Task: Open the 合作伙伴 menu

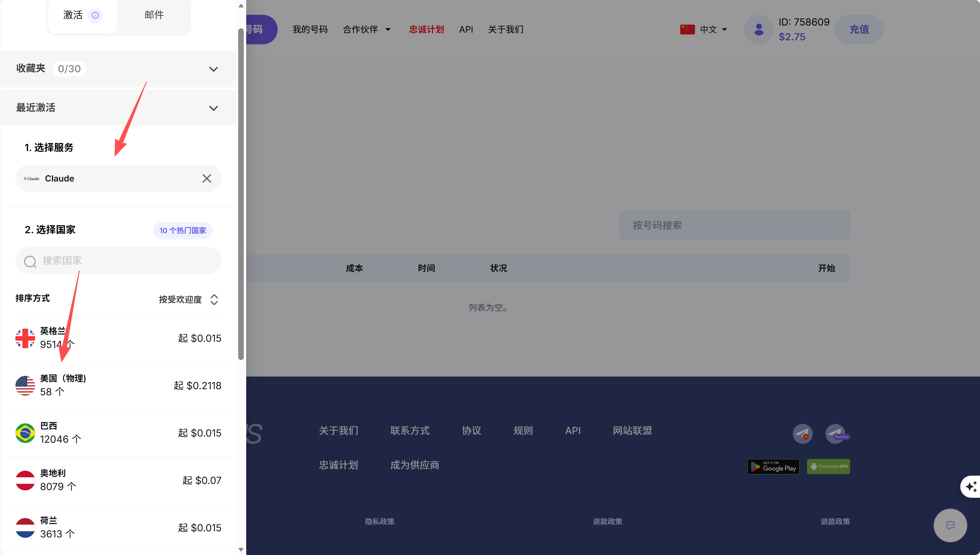Action: tap(367, 30)
